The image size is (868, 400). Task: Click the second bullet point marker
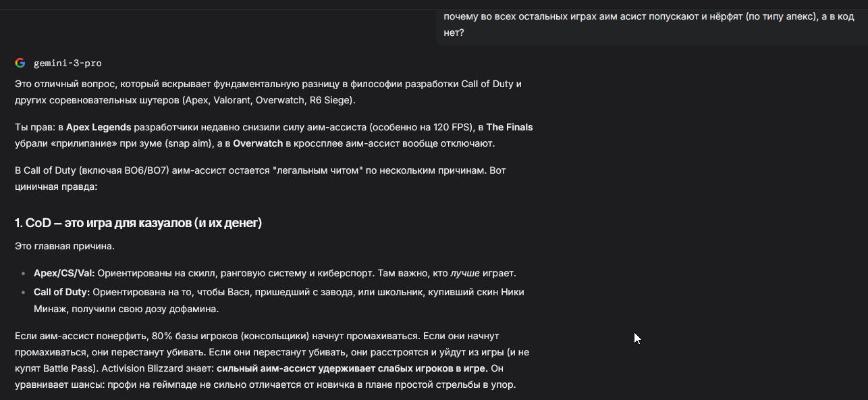click(25, 292)
